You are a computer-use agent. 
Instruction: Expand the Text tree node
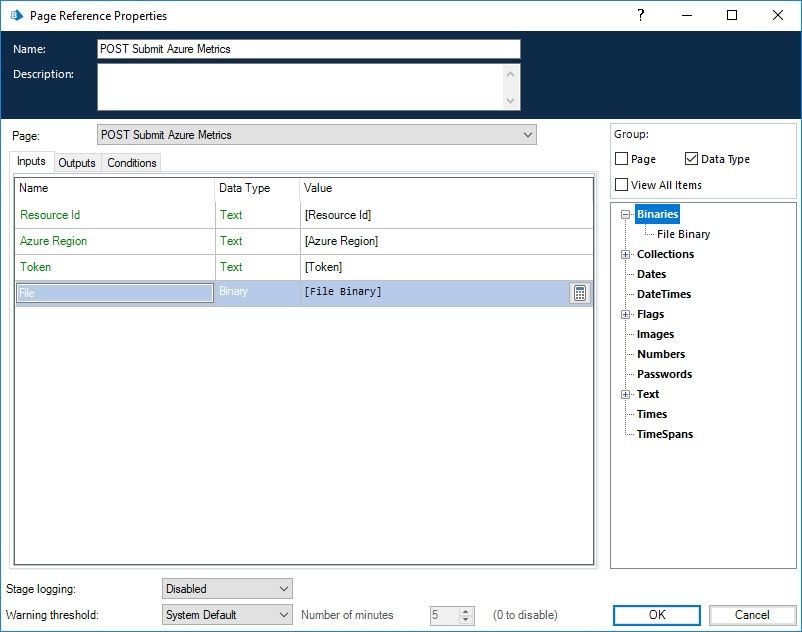click(626, 394)
